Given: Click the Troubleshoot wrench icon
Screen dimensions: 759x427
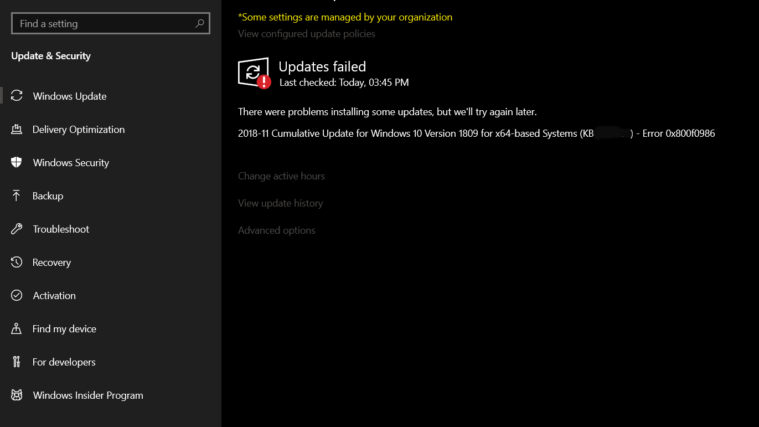Looking at the screenshot, I should (x=16, y=229).
